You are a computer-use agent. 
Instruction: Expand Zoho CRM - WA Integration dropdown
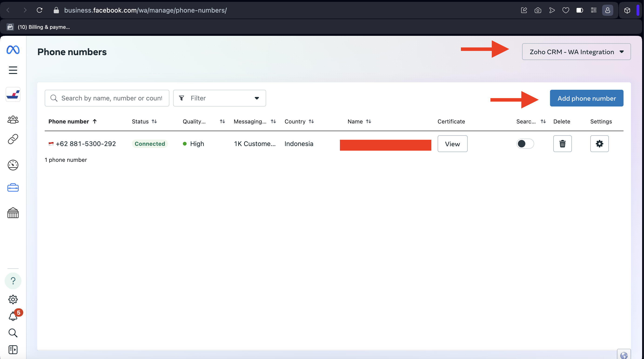[x=576, y=52]
